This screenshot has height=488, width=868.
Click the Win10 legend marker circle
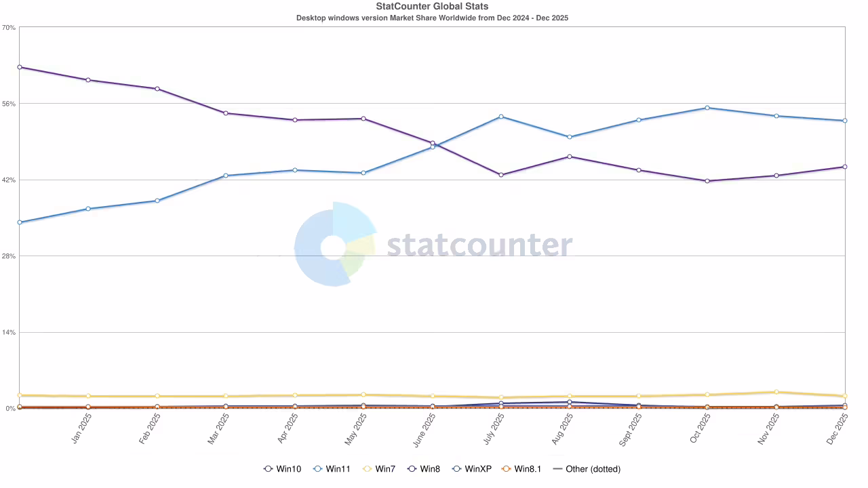(269, 469)
